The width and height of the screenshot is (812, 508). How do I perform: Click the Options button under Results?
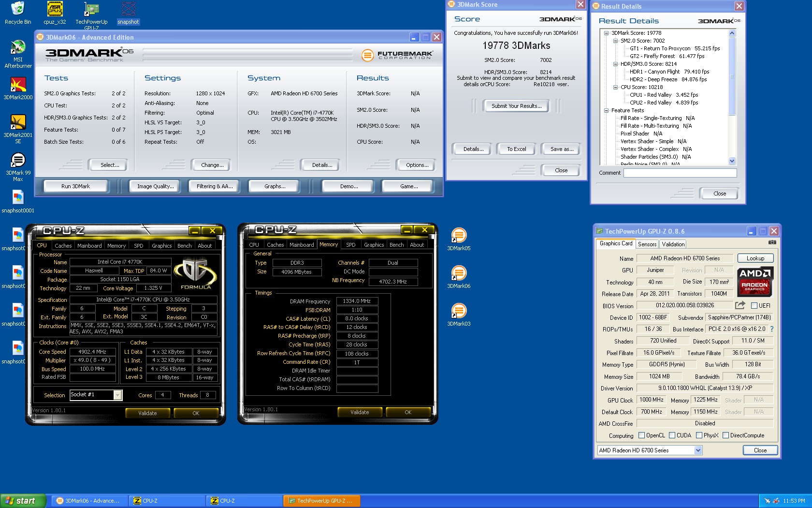(x=417, y=165)
